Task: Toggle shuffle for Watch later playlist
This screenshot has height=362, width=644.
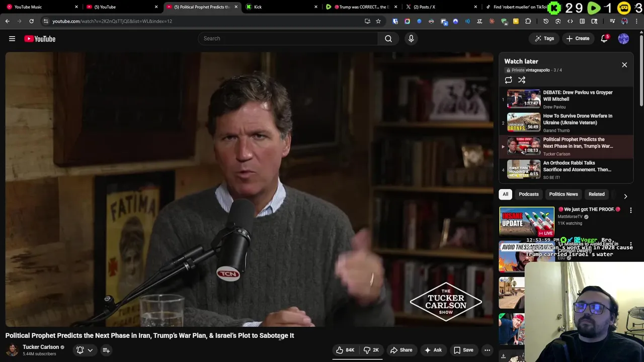Action: point(522,80)
